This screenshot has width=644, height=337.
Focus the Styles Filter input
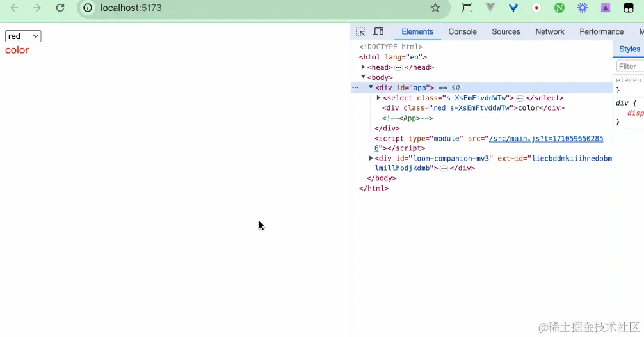[631, 67]
